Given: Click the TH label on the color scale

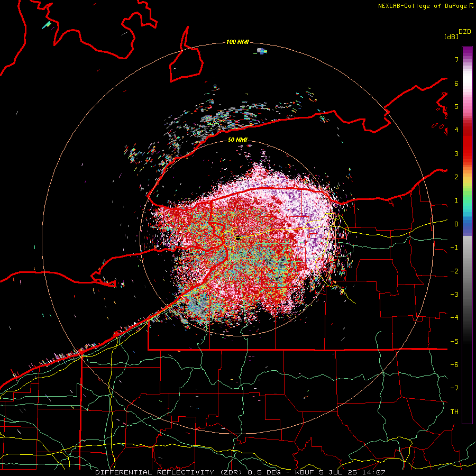Looking at the screenshot, I should click(x=454, y=412).
